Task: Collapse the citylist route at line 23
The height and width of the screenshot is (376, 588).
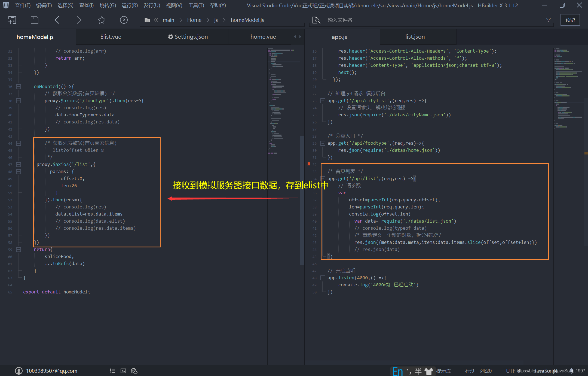Action: [x=323, y=101]
